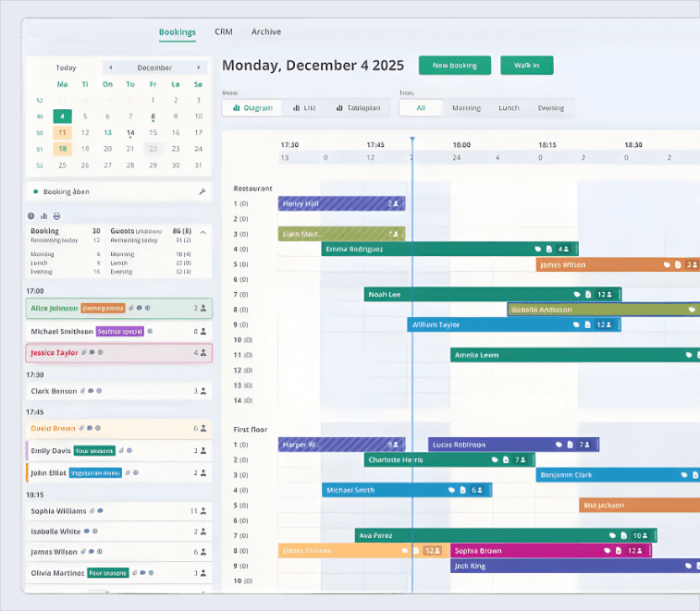Viewport: 700px width, 611px height.
Task: Switch view to List mode
Action: point(304,108)
